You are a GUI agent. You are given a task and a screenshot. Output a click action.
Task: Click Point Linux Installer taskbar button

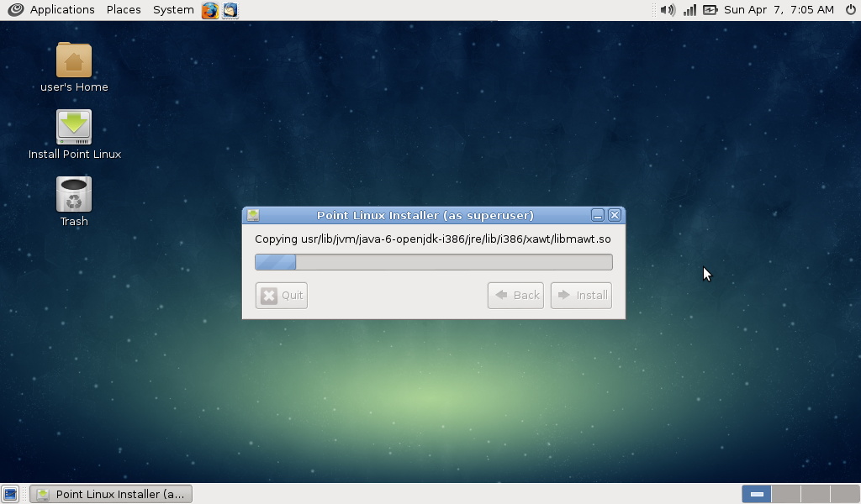tap(111, 494)
